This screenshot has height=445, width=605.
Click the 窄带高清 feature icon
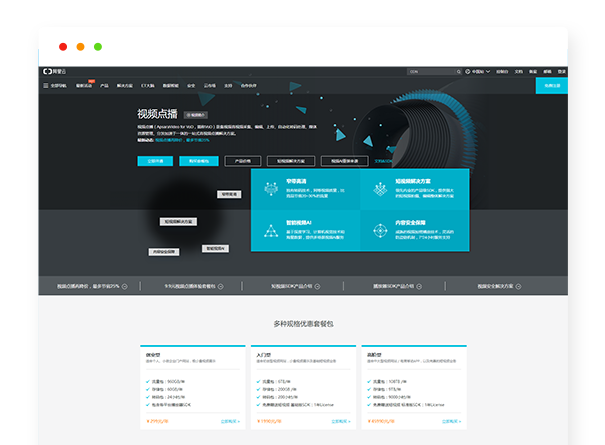(x=268, y=186)
